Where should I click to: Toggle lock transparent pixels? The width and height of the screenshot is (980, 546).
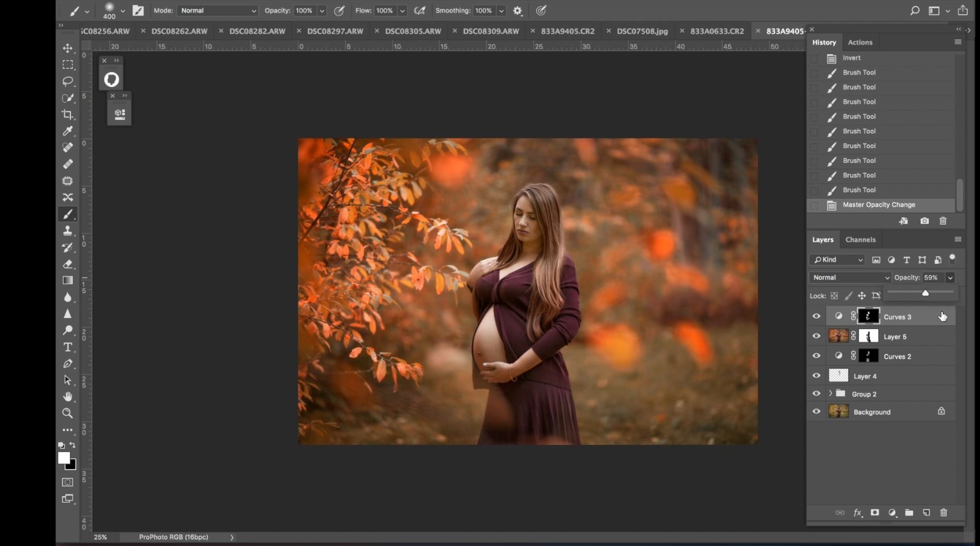pyautogui.click(x=834, y=296)
